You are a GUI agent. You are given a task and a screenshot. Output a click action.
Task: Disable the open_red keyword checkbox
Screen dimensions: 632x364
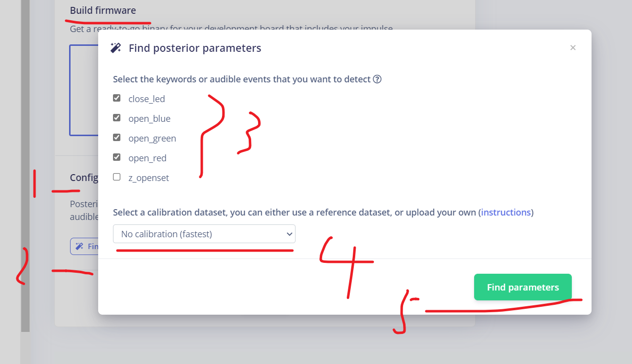(117, 157)
